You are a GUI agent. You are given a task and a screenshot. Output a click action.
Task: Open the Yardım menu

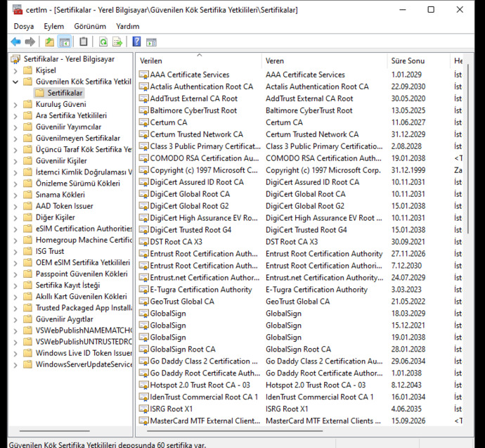click(128, 26)
